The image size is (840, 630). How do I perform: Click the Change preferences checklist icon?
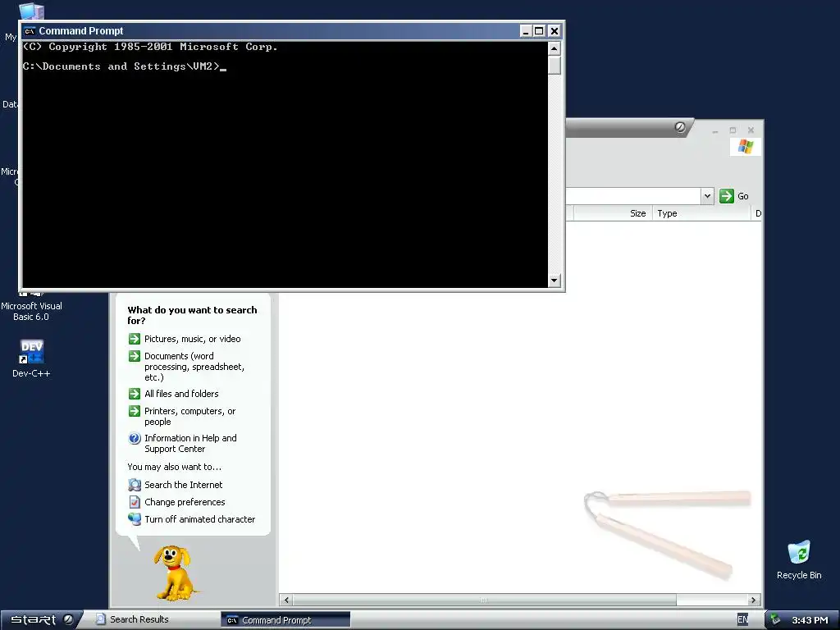[x=135, y=502]
